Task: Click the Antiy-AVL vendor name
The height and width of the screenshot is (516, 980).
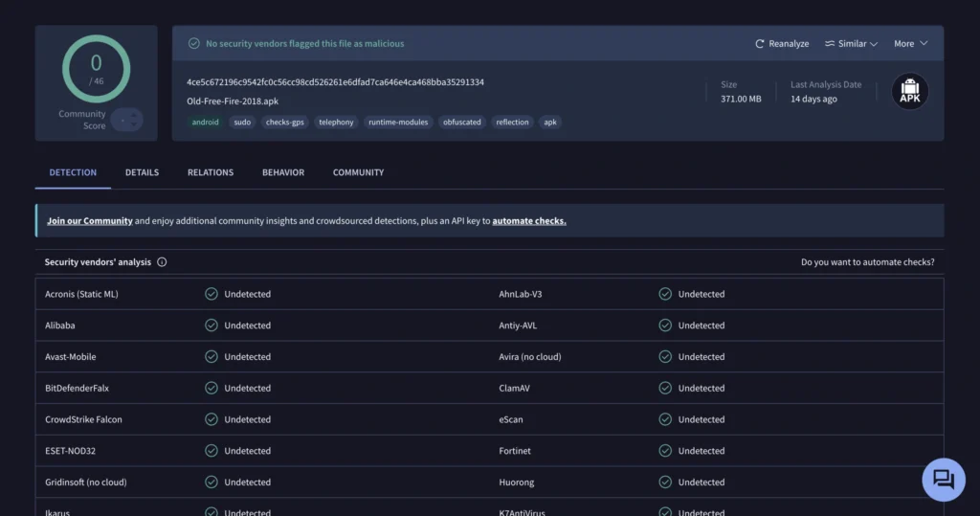Action: [518, 325]
